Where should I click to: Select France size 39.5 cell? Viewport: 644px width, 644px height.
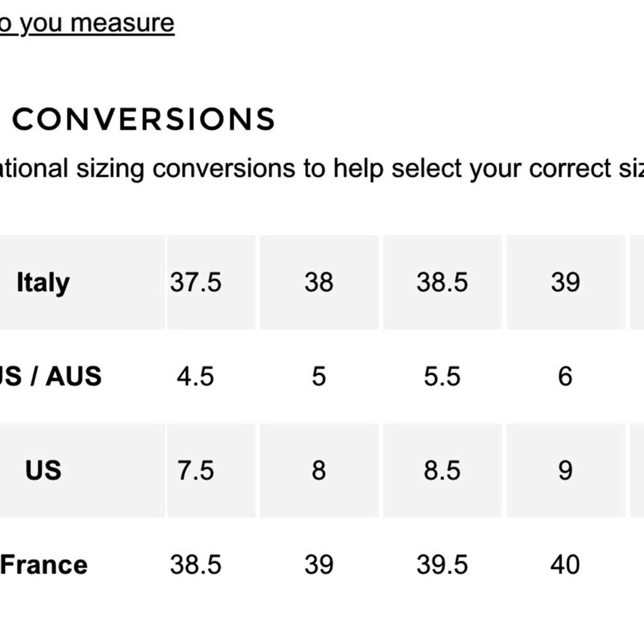[442, 565]
